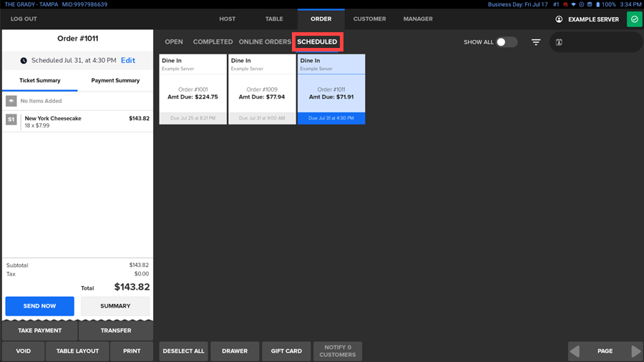This screenshot has height=362, width=644.
Task: Click the green checkmark status icon
Action: click(635, 19)
